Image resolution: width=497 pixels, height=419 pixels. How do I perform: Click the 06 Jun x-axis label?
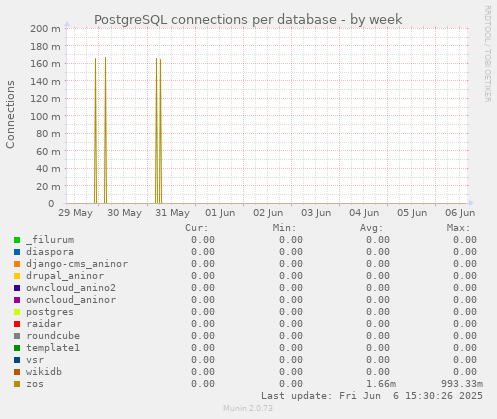click(x=460, y=213)
